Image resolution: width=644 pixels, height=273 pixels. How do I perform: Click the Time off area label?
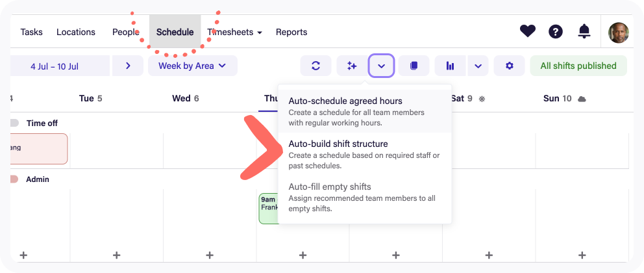pyautogui.click(x=42, y=123)
